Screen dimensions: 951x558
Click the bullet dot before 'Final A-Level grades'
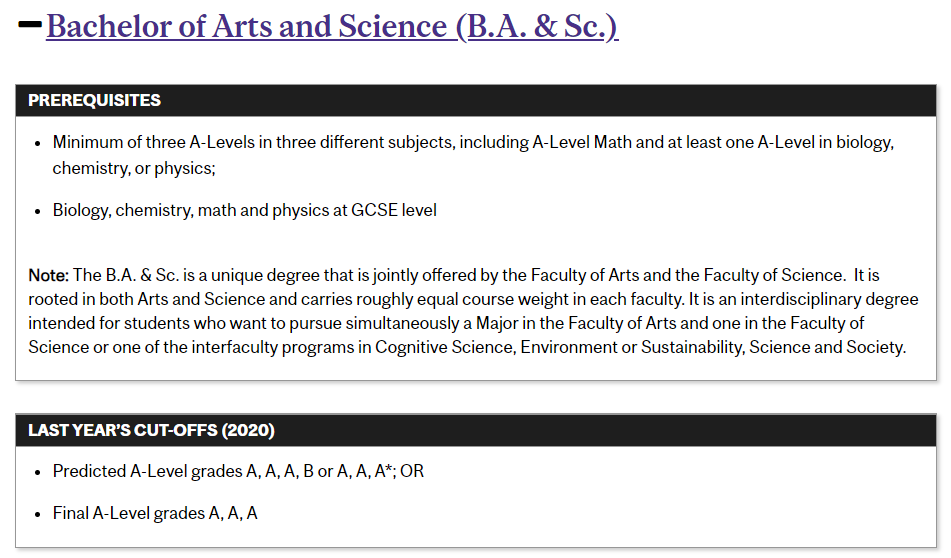pos(38,515)
